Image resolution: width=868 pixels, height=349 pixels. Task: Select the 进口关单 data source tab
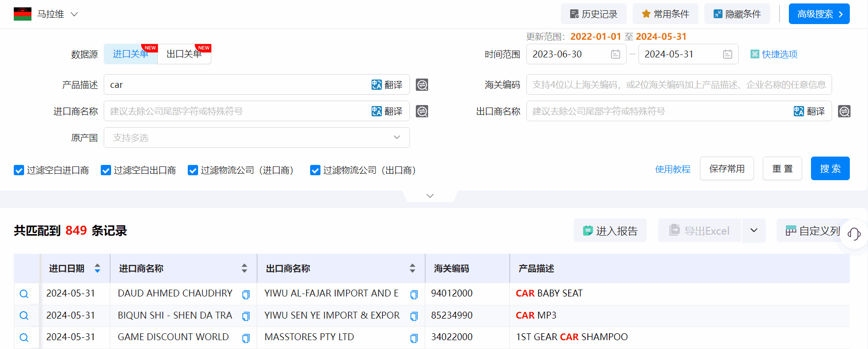(130, 54)
